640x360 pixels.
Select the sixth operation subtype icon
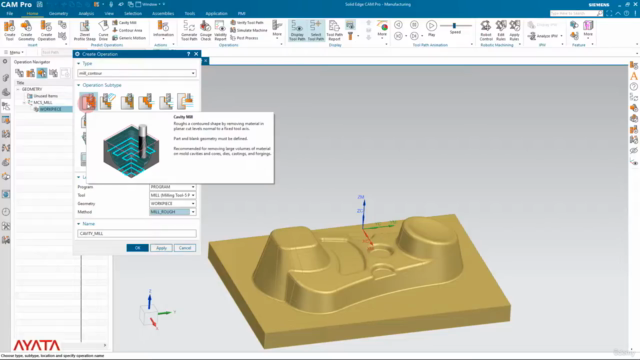click(185, 101)
